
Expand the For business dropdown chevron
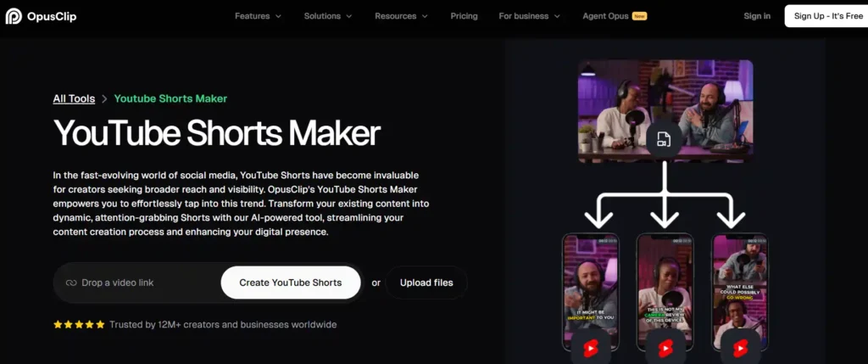click(557, 17)
